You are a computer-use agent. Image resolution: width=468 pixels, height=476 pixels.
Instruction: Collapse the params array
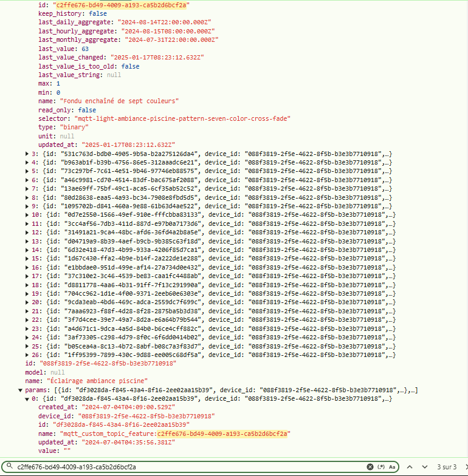(21, 390)
